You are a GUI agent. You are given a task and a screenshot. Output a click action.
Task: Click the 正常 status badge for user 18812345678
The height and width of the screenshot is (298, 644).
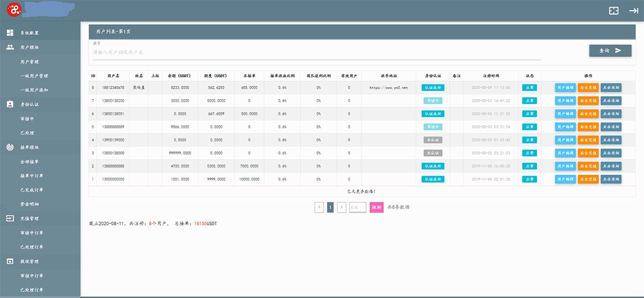[x=529, y=88]
